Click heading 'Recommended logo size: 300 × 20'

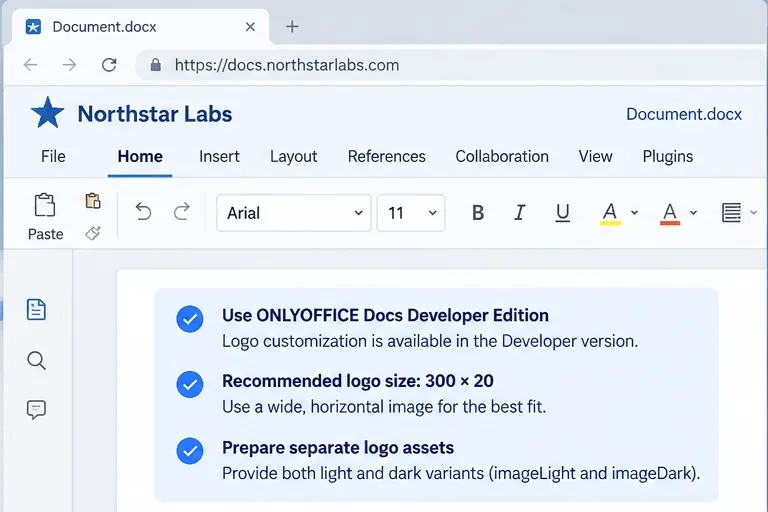(x=358, y=381)
